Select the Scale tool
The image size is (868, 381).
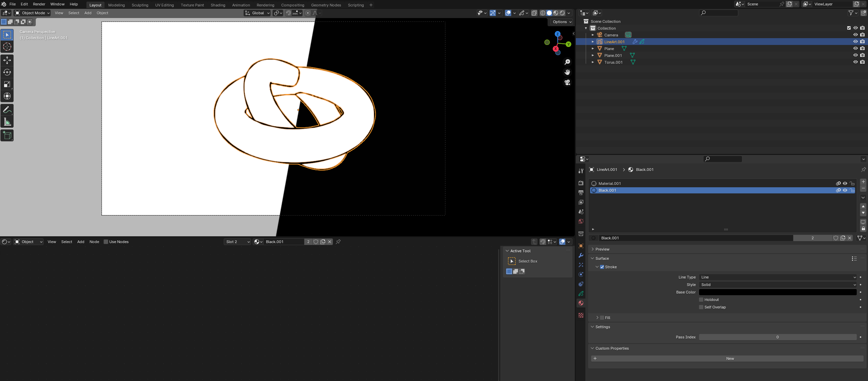click(x=7, y=84)
